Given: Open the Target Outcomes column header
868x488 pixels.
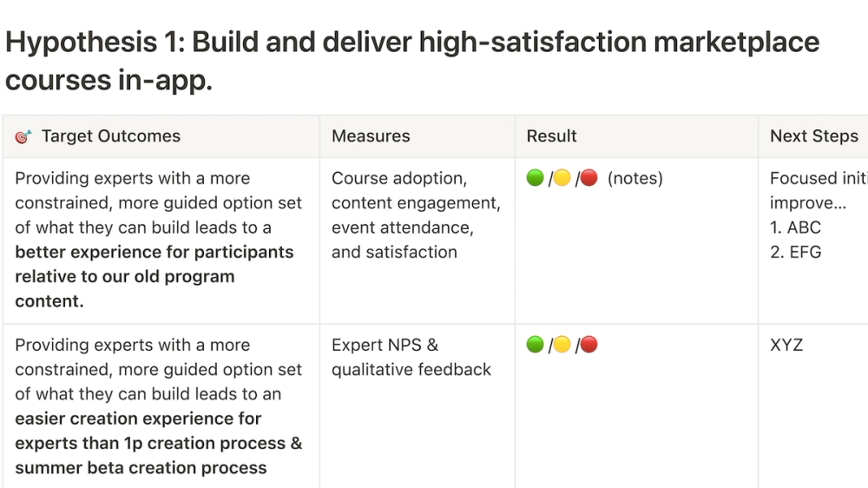Looking at the screenshot, I should (161, 136).
